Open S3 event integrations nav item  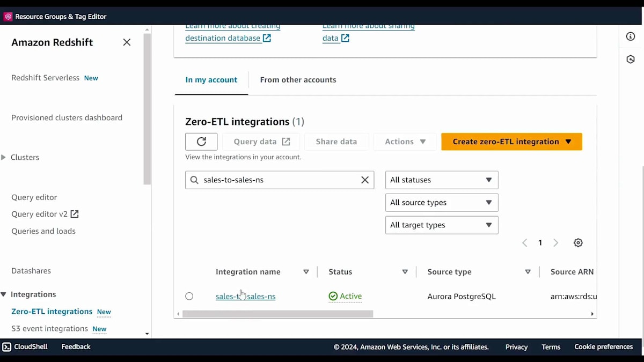pyautogui.click(x=49, y=329)
